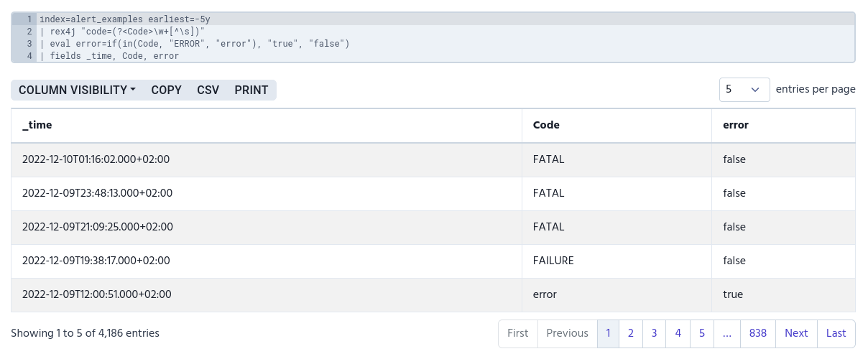Click line 1 of the query editor
Screen dimensions: 868x359
click(445, 19)
